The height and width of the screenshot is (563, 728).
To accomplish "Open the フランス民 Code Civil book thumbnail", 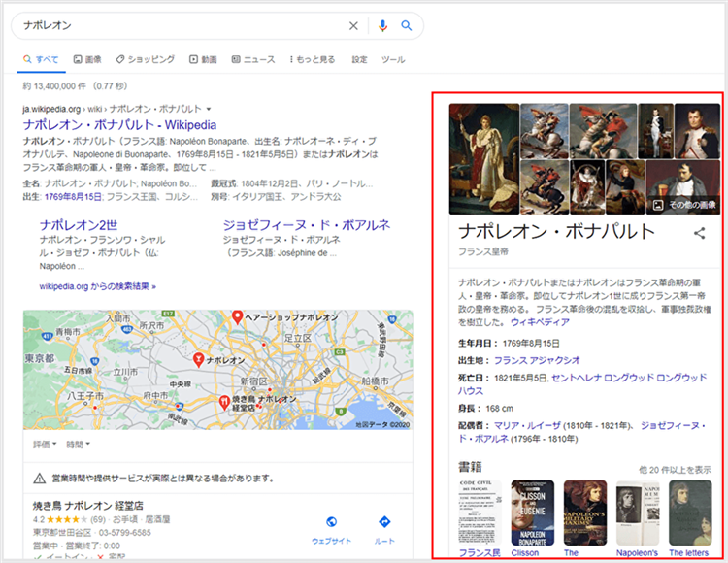I will (480, 513).
